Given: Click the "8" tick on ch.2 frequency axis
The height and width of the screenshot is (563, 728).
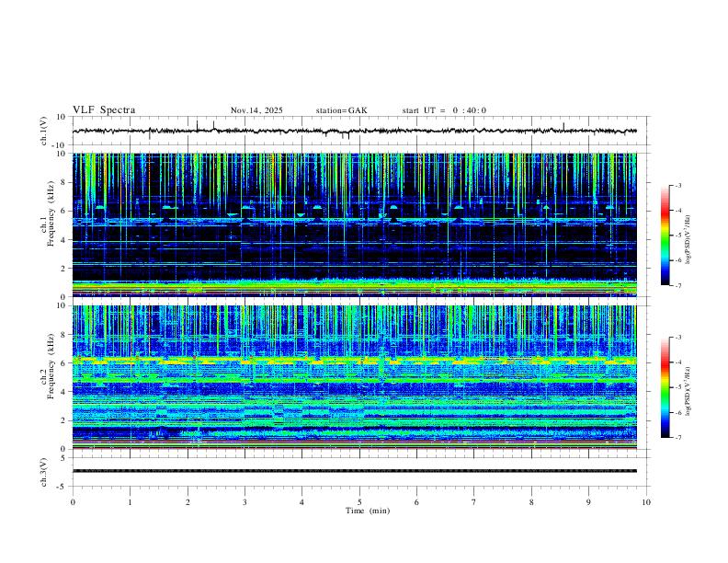Looking at the screenshot, I should (x=64, y=335).
